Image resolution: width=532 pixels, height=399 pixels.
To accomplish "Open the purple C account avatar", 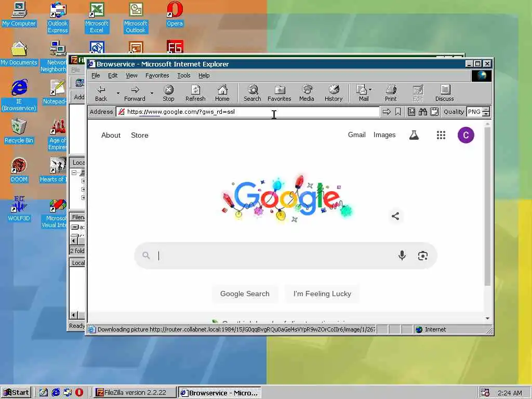I will click(466, 135).
